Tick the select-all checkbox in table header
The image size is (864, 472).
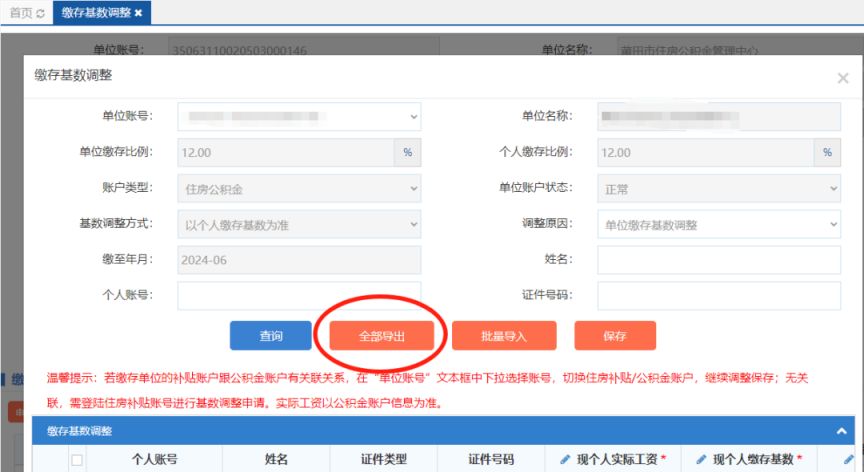[x=76, y=460]
